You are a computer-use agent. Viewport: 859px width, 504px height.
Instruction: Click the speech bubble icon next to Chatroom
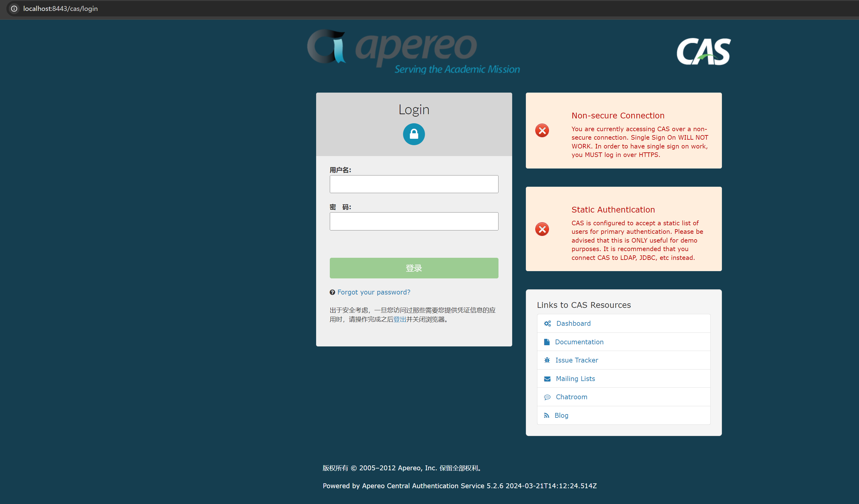(x=547, y=397)
